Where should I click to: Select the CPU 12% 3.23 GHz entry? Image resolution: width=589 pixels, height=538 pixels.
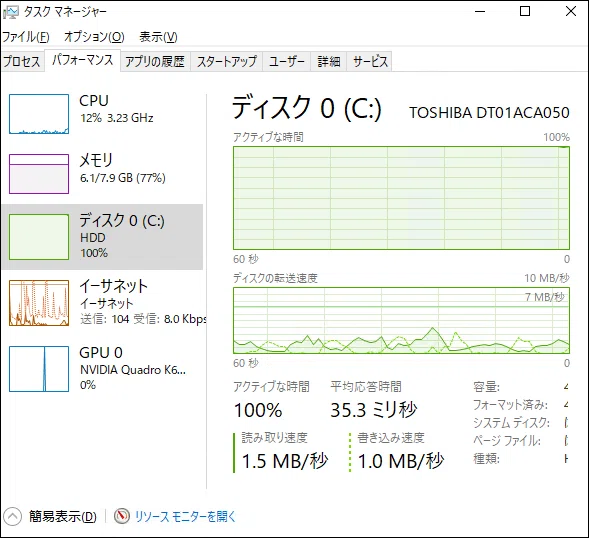[x=102, y=114]
